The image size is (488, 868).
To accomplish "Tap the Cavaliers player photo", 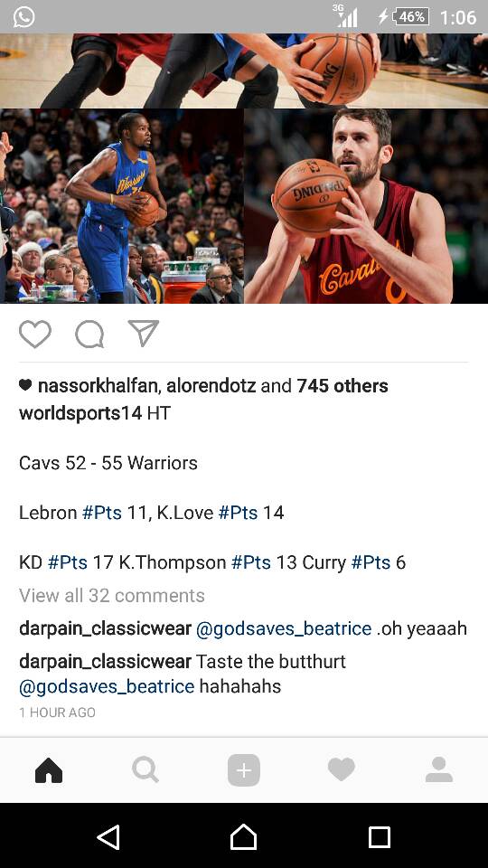I will point(366,206).
